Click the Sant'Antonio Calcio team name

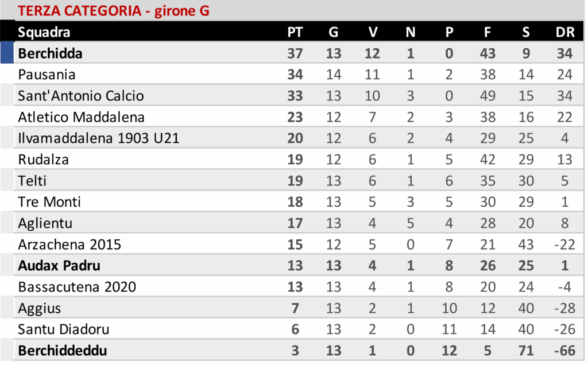pyautogui.click(x=81, y=96)
